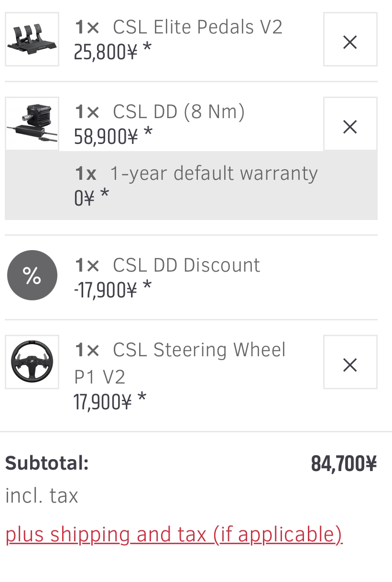Screen dimensions: 392x582
Task: Remove CSL Steering Wheel P1 V2 item
Action: pos(350,362)
